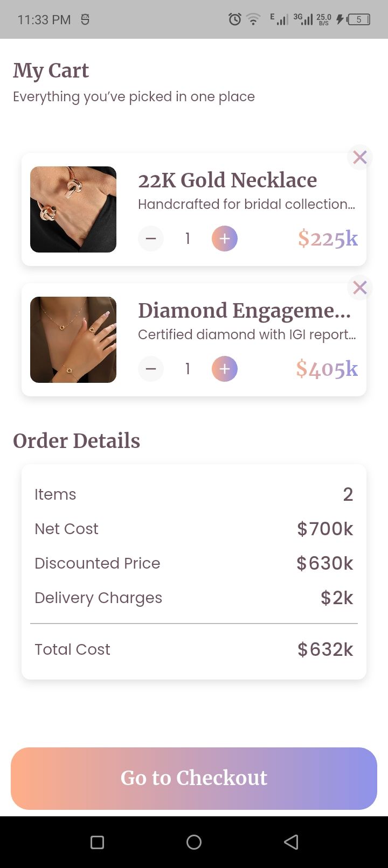This screenshot has height=868, width=388.
Task: Tap the Go to Checkout button
Action: 194,778
